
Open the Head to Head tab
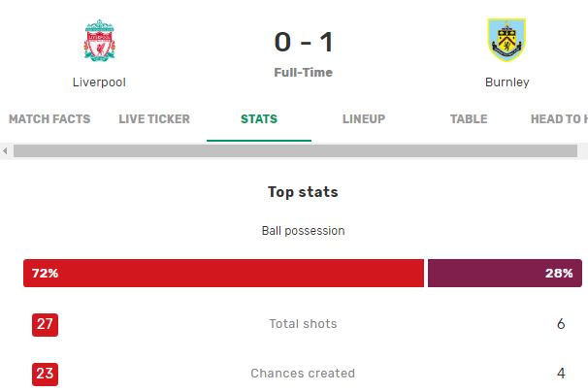(559, 119)
